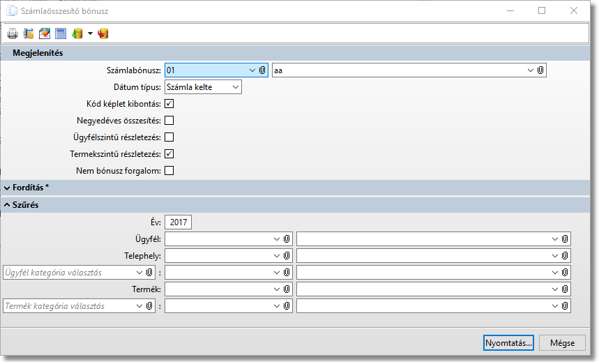The width and height of the screenshot is (599, 364).
Task: Click the Számlabónusz: label
Action: [134, 70]
